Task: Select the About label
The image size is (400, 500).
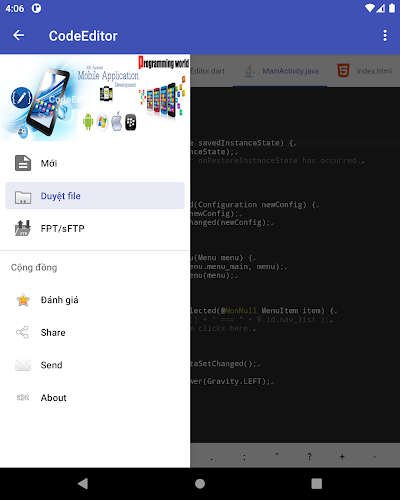Action: pos(53,398)
